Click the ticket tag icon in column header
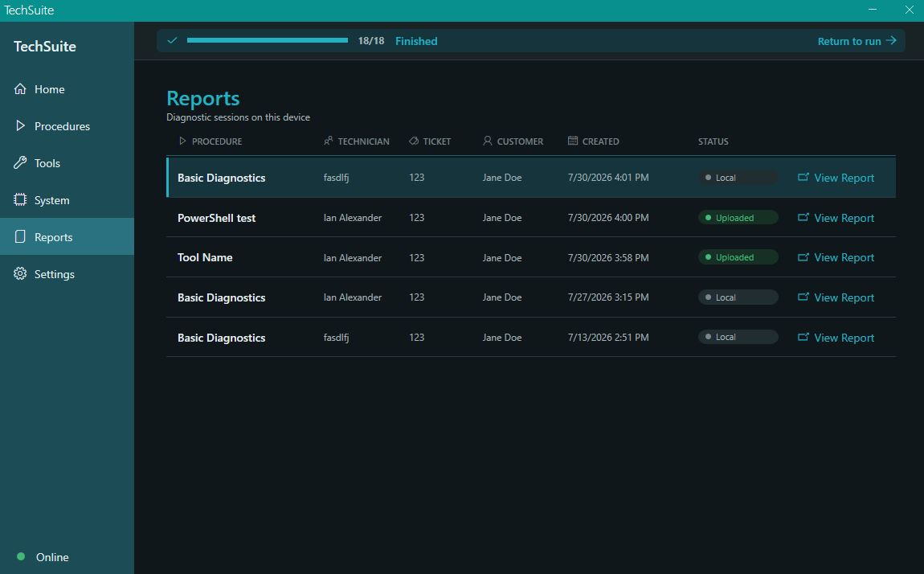The height and width of the screenshot is (574, 924). [x=414, y=141]
